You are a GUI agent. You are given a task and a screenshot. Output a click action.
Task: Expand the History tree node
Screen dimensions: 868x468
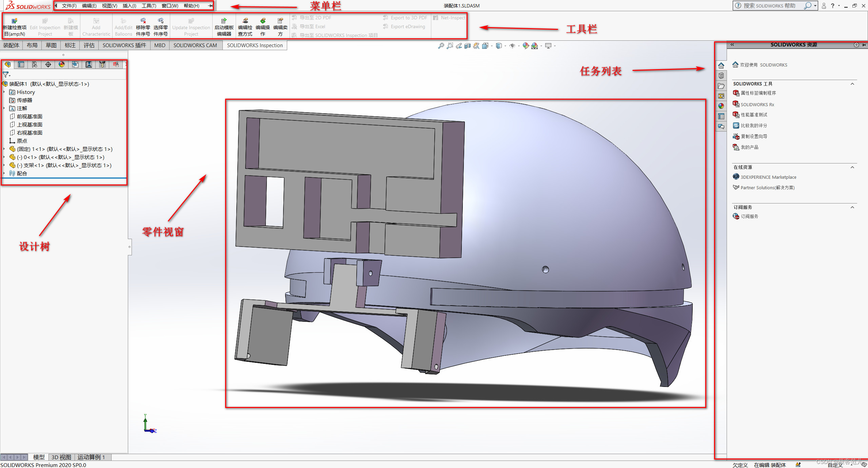click(x=4, y=92)
